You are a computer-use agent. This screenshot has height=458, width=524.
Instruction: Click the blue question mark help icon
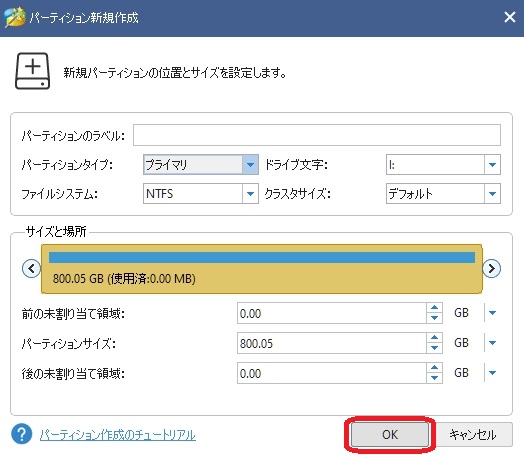pos(21,434)
